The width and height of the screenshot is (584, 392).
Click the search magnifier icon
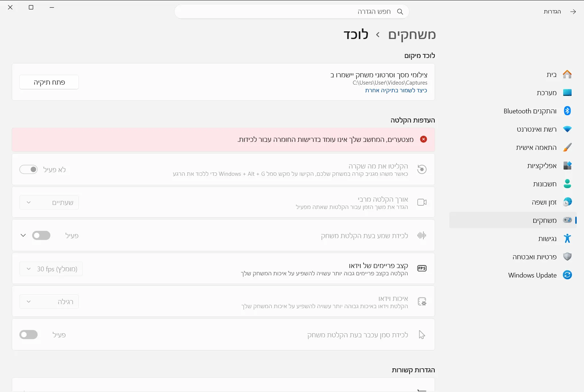(400, 12)
